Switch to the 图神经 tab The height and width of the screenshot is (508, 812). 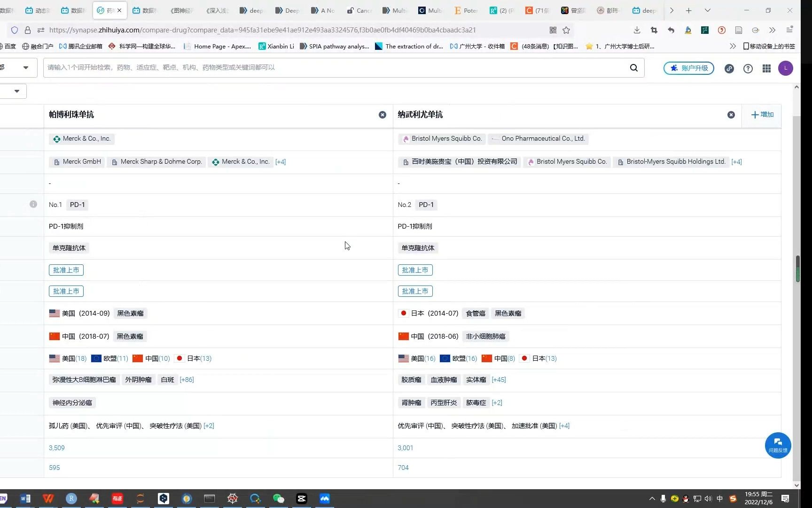pos(182,10)
